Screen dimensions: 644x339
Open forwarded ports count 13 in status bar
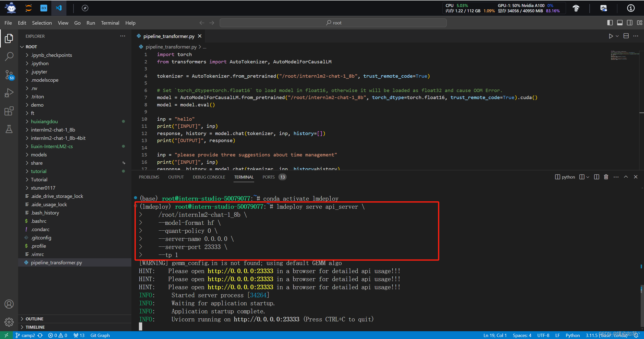79,335
